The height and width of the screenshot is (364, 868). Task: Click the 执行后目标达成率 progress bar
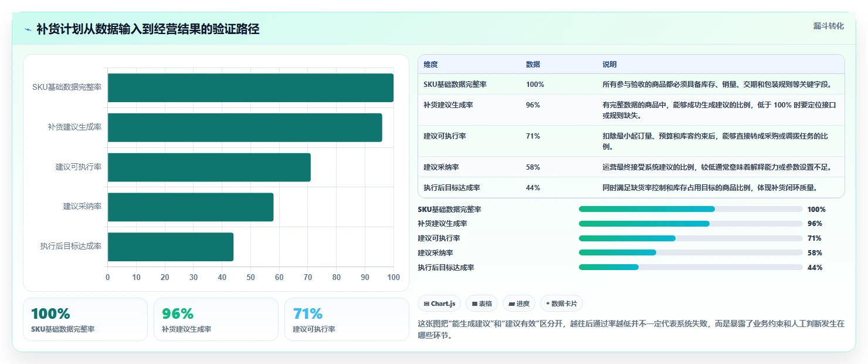tap(690, 267)
